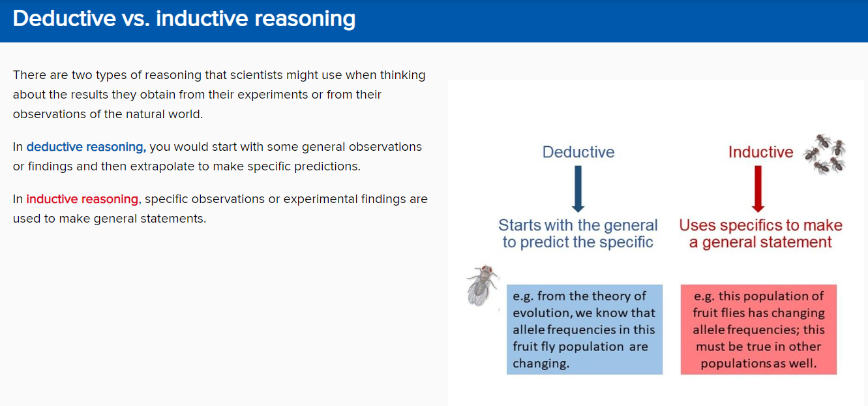Select the "Deductive" diagram heading
The height and width of the screenshot is (406, 868).
pos(578,152)
